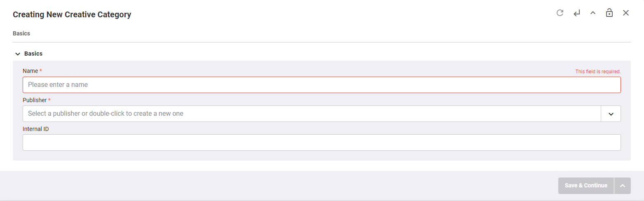Close the Creating New Creative Category dialog

pyautogui.click(x=626, y=13)
